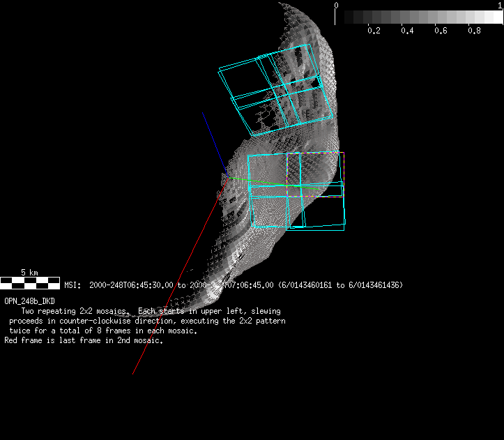Click the 0.4 tick label on the color scale
Screen dimensions: 504x440
point(407,31)
